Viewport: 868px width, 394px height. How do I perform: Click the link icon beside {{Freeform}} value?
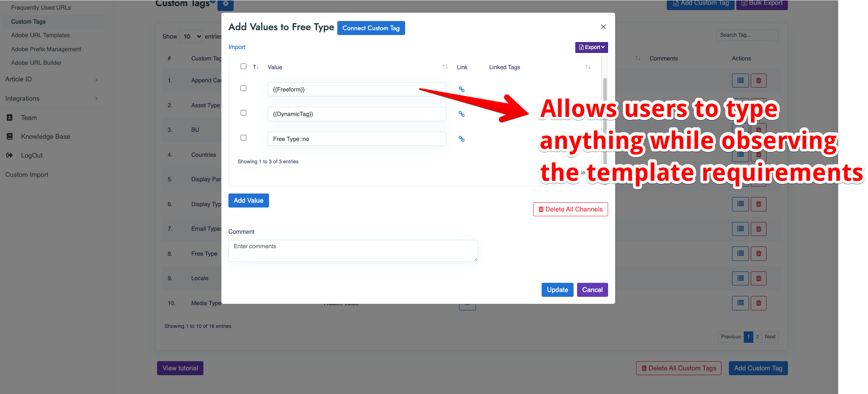click(462, 89)
